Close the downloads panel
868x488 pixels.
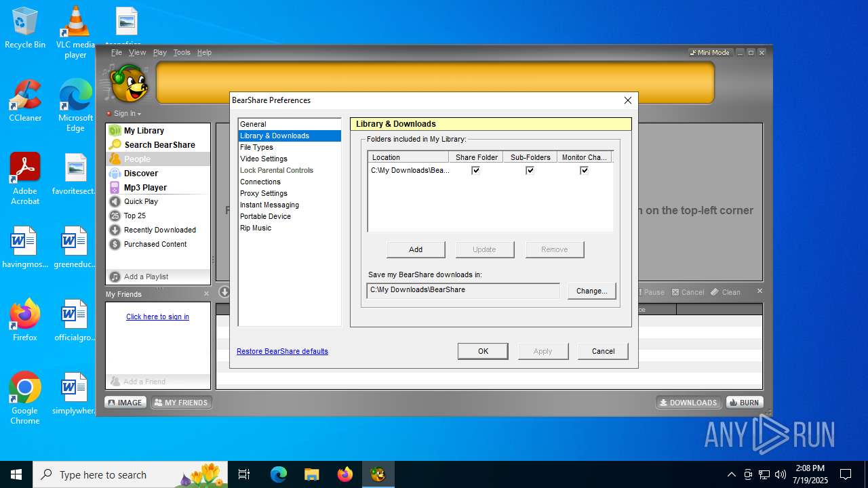[759, 291]
